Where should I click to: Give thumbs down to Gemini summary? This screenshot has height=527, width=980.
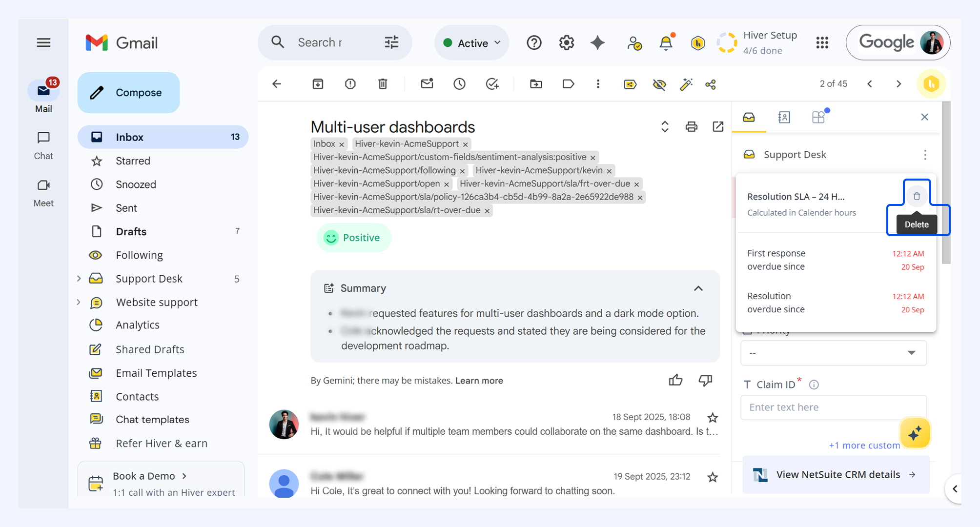pyautogui.click(x=705, y=380)
